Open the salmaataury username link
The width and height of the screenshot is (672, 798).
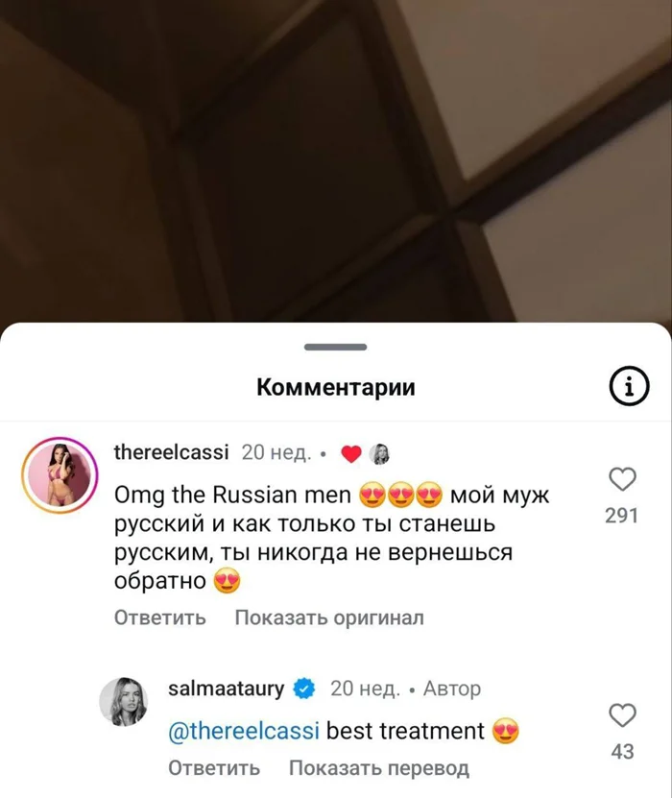tap(227, 689)
